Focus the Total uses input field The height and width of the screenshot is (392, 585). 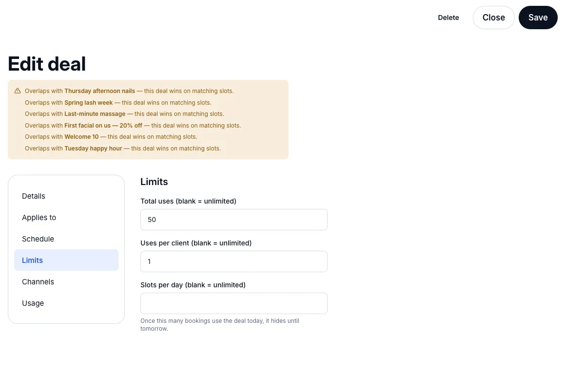(234, 220)
